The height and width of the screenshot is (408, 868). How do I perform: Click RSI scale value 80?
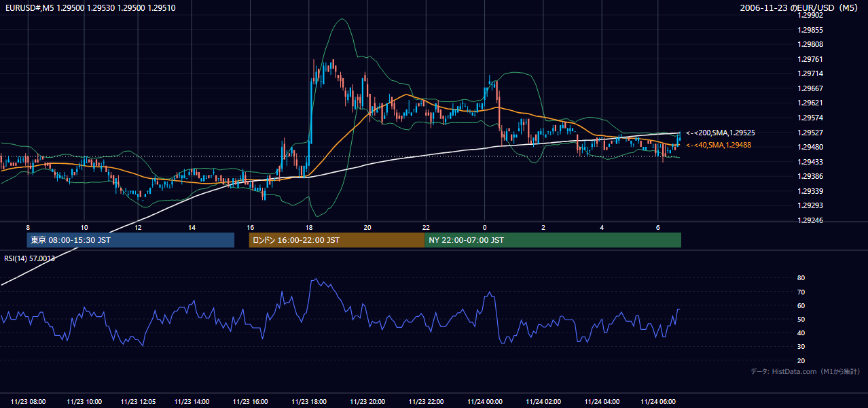click(x=801, y=278)
